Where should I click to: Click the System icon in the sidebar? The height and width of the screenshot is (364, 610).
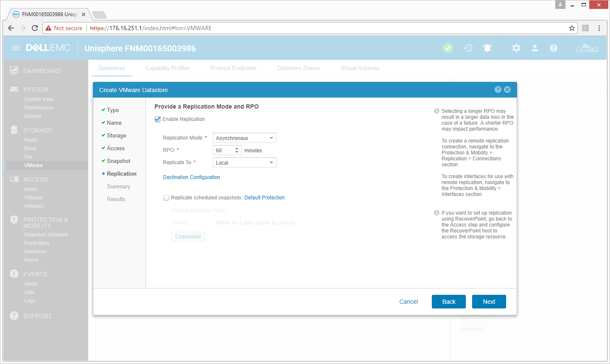click(x=14, y=89)
